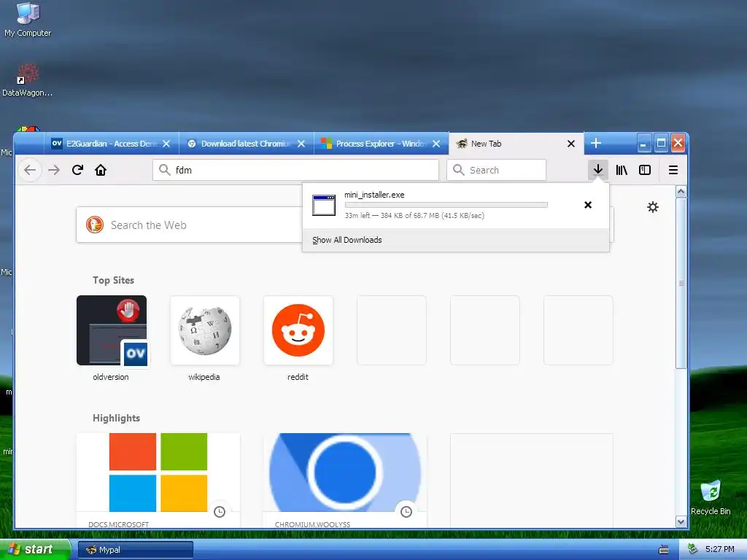Image resolution: width=747 pixels, height=560 pixels.
Task: Minimize the Mypal browser window
Action: 643,144
